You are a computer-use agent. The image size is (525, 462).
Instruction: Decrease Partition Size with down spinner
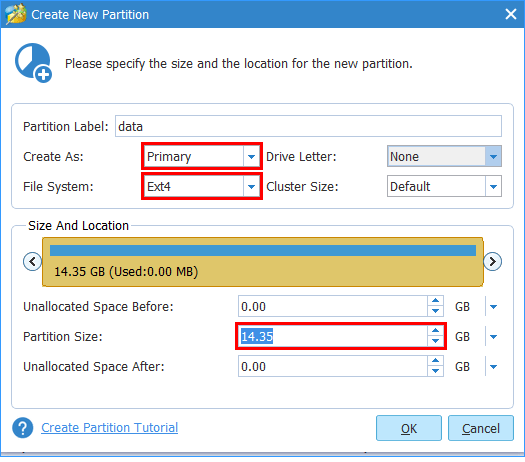tap(435, 341)
